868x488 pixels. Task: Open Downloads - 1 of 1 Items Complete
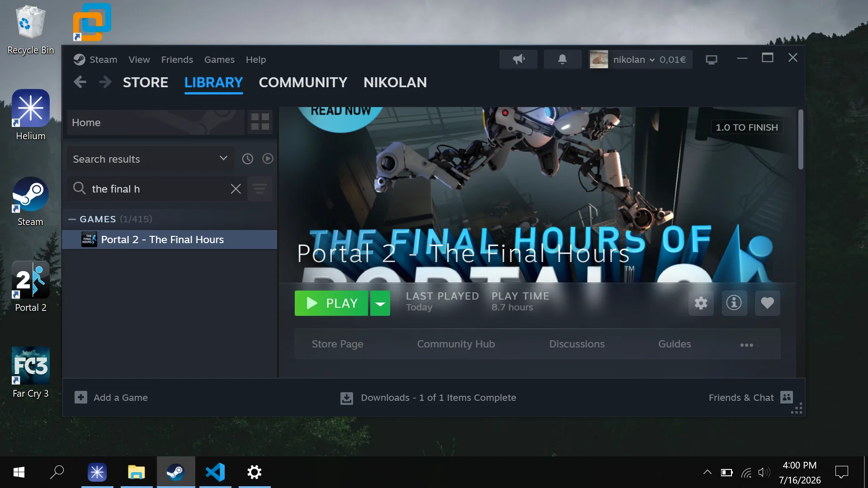[439, 398]
